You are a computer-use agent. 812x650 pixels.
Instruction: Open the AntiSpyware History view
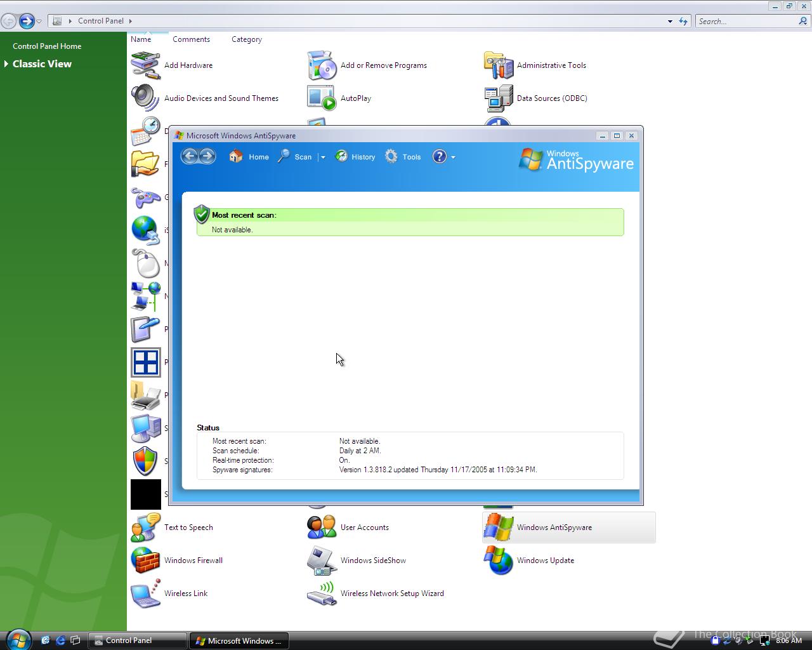click(355, 157)
